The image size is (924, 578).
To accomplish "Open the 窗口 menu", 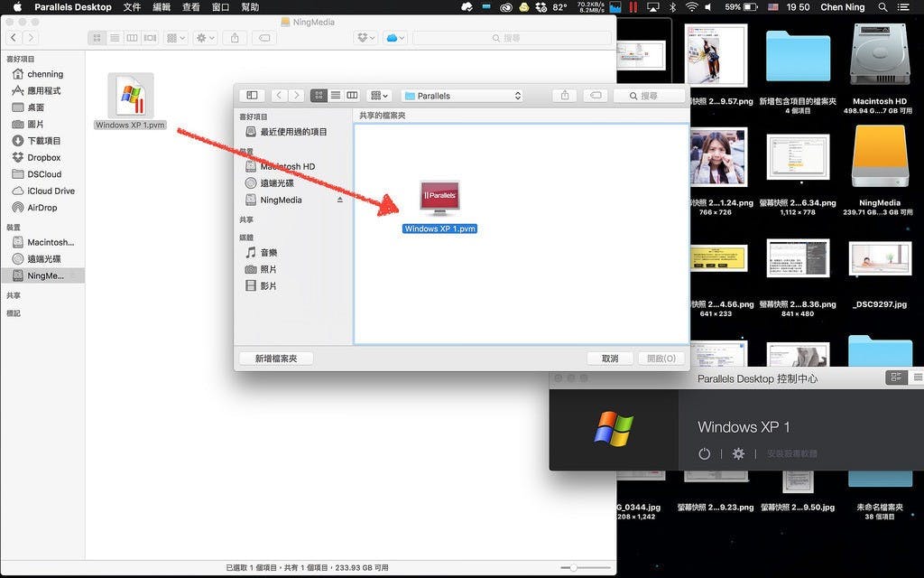I will point(220,7).
